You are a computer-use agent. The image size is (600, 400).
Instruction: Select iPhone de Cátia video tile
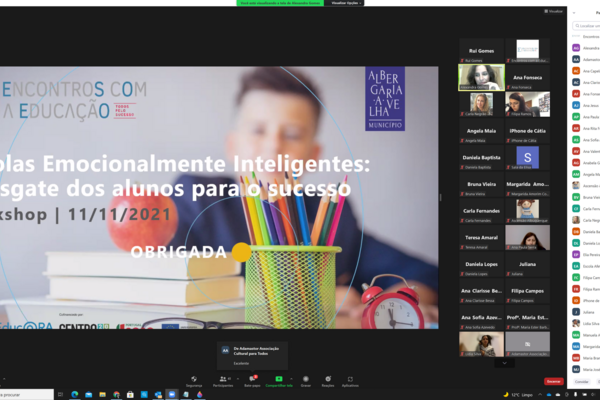point(527,131)
